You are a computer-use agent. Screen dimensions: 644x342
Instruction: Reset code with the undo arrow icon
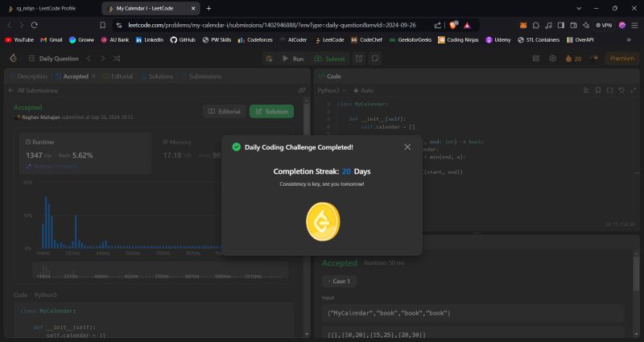[x=621, y=90]
